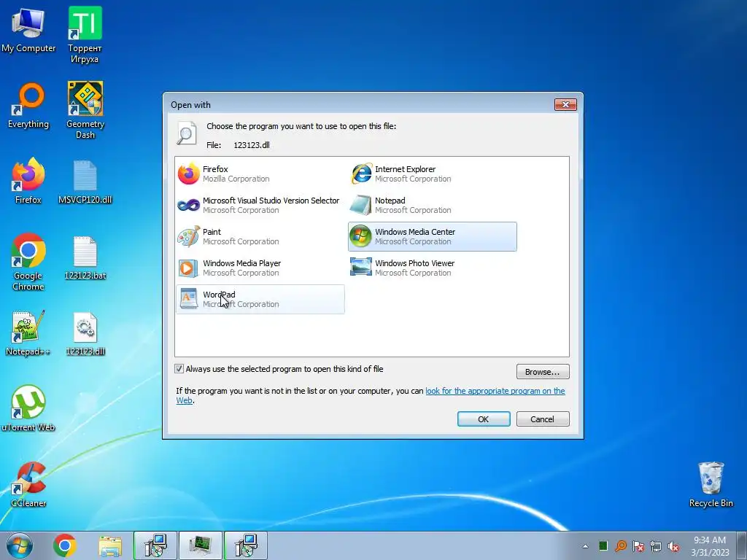Choose Internet Explorer to open file
Screen dimensions: 747x560
[432, 174]
